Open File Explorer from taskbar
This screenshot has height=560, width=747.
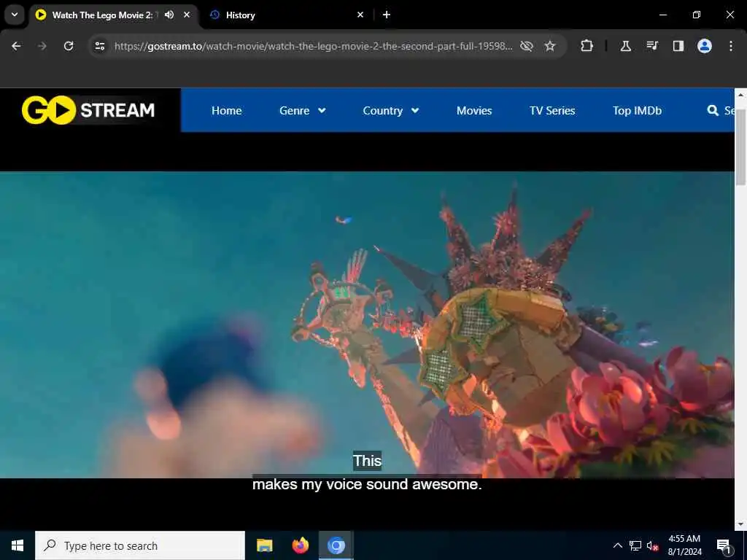264,545
